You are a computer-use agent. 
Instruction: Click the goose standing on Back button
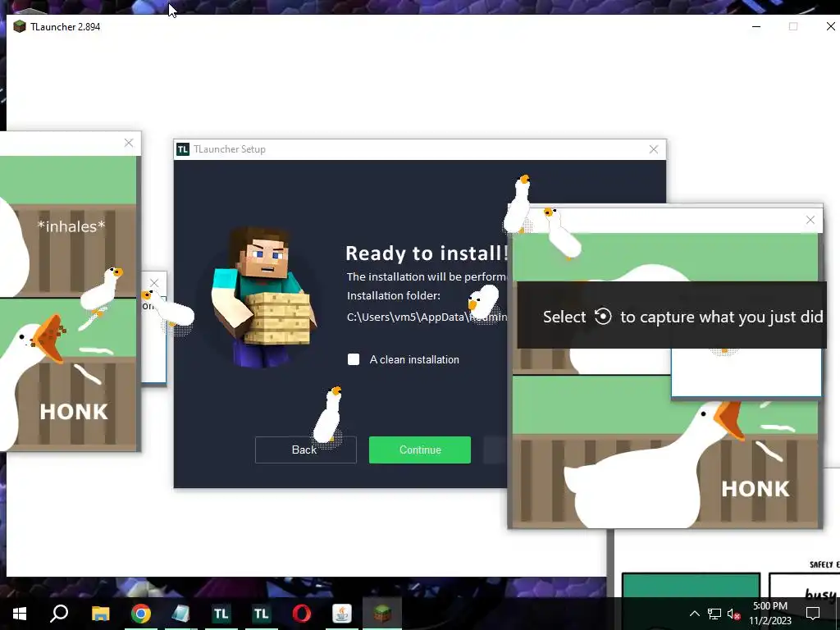(327, 414)
